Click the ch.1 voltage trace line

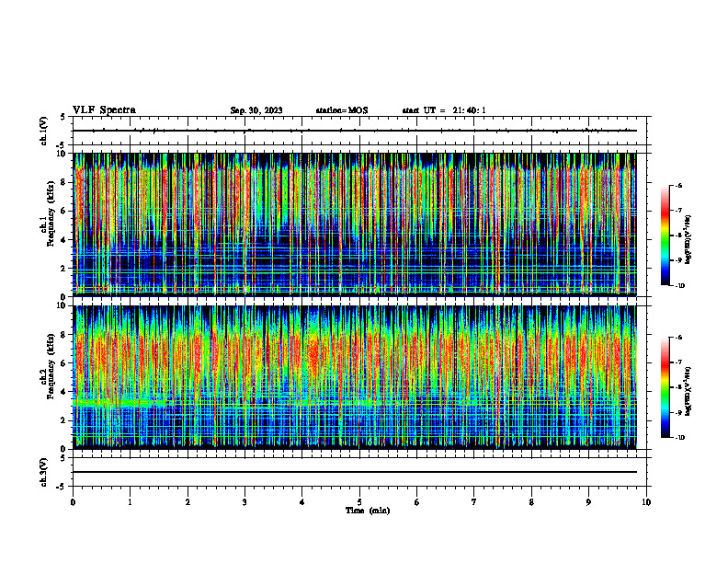click(x=355, y=131)
